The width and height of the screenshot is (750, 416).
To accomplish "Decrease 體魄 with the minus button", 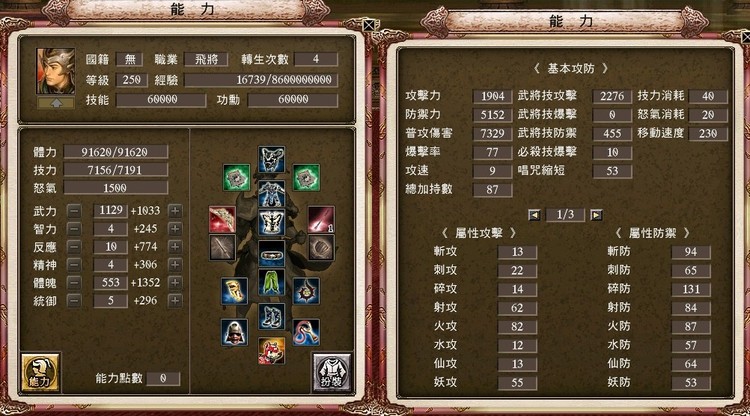I will (x=74, y=283).
